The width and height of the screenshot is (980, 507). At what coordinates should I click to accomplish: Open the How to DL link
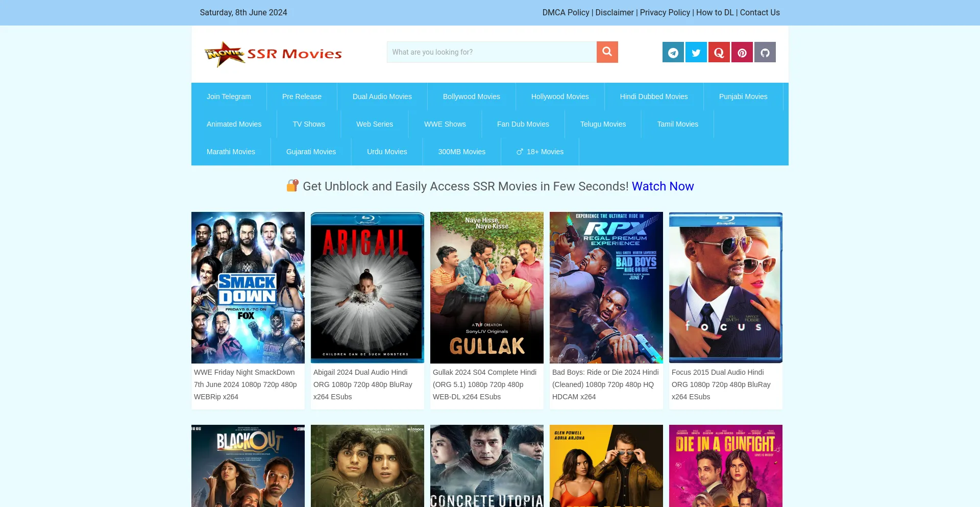tap(715, 12)
